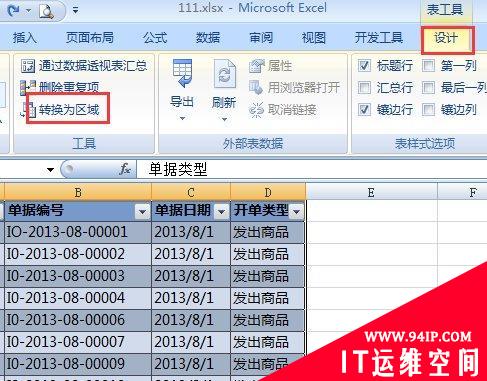Click the remove duplicates icon
The height and width of the screenshot is (381, 487).
coord(28,87)
